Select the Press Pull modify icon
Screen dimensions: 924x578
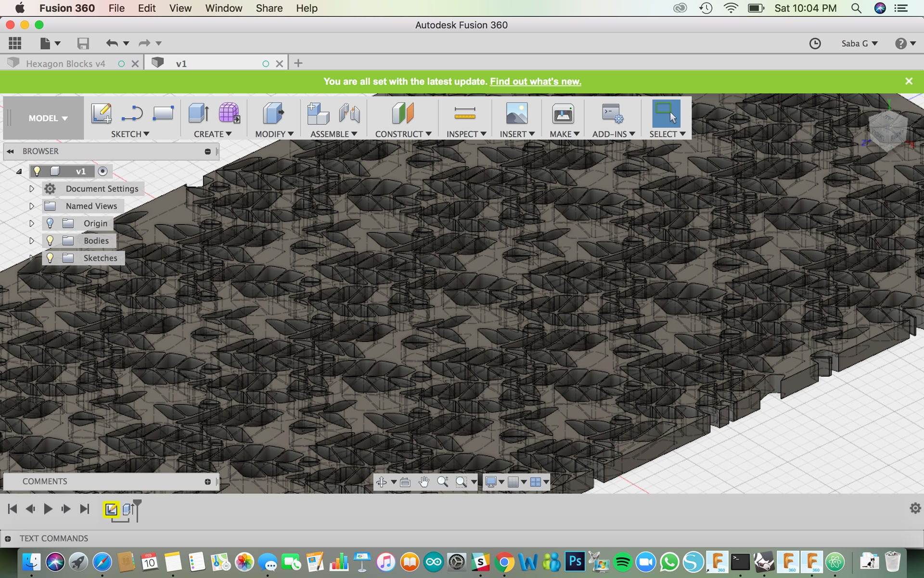click(x=273, y=114)
